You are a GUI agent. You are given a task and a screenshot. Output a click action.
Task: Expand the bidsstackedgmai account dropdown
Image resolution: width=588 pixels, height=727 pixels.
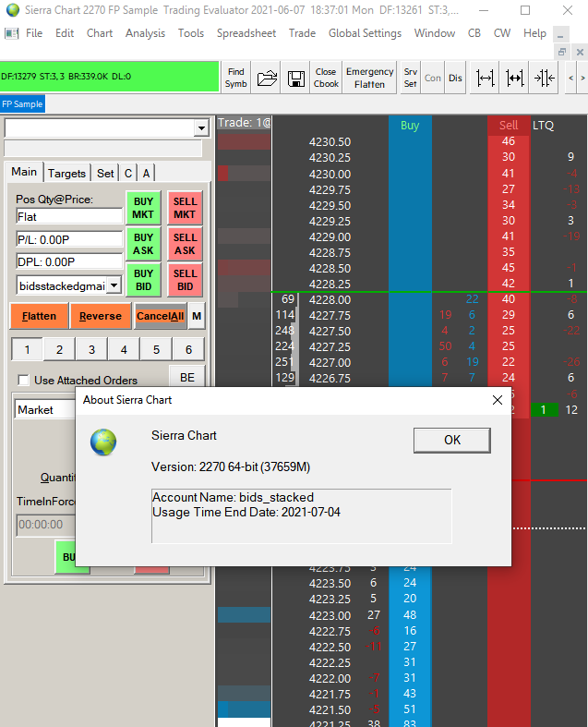click(114, 285)
